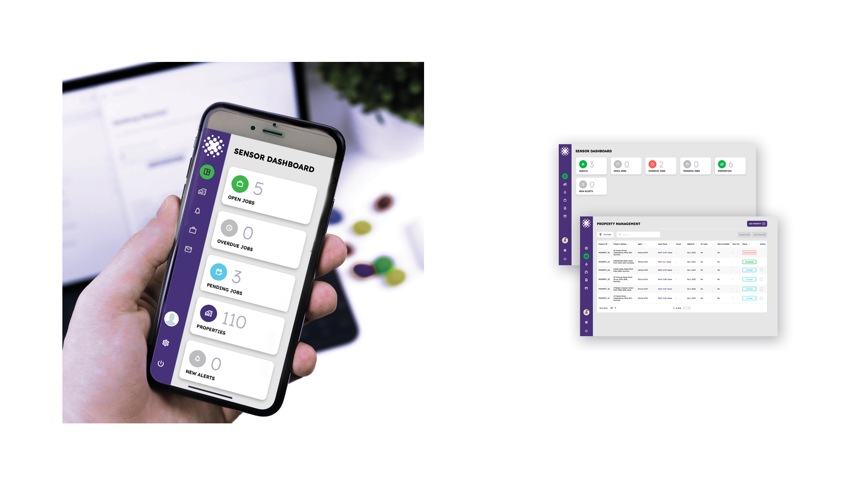Click the Add Property button on dashboard
The image size is (868, 488).
pos(756,224)
